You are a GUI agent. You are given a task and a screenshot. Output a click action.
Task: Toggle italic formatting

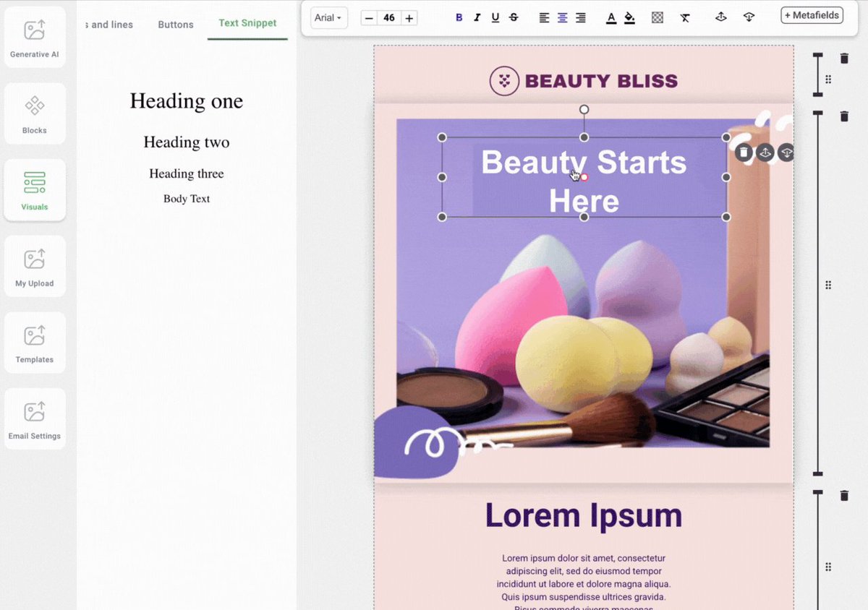pyautogui.click(x=477, y=18)
